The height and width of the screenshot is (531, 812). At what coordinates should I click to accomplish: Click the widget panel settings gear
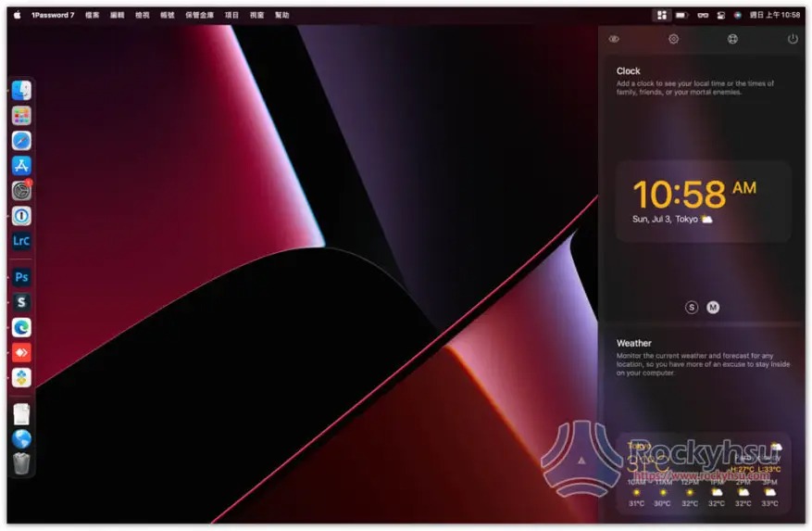click(x=673, y=39)
